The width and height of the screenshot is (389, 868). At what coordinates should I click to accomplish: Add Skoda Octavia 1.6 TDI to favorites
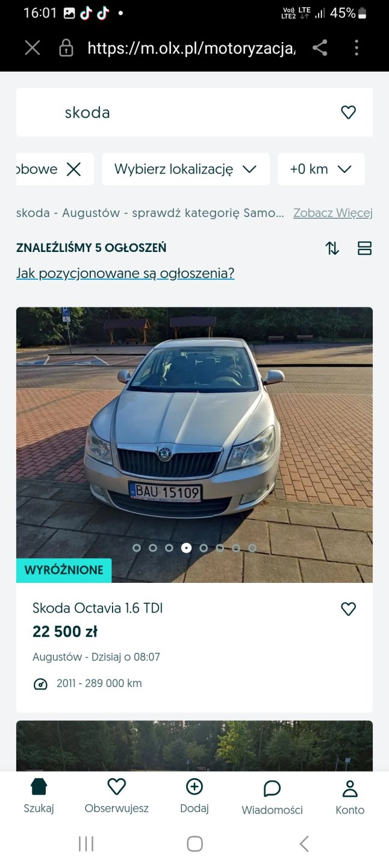348,609
